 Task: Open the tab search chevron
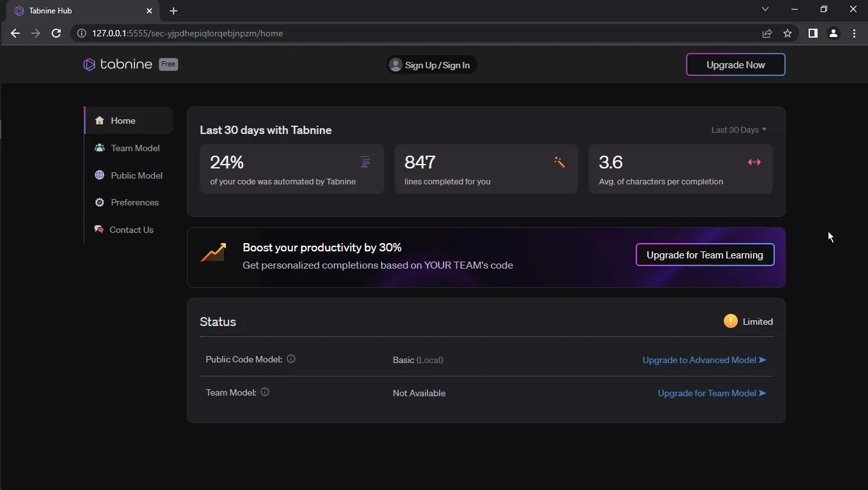click(x=765, y=10)
